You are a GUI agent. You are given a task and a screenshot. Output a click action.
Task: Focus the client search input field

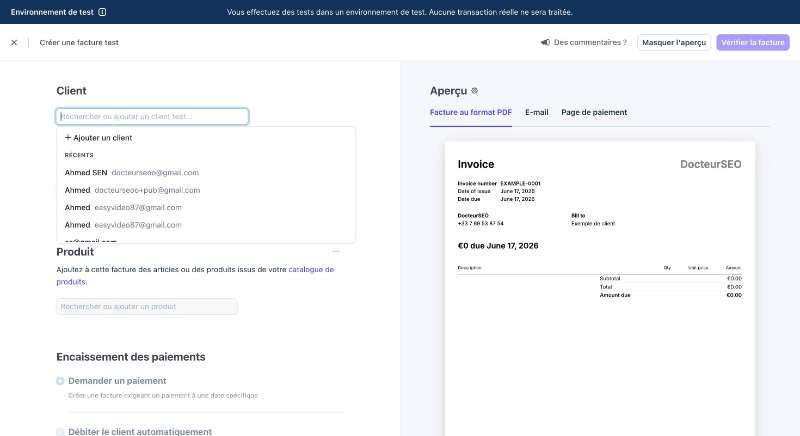click(152, 116)
